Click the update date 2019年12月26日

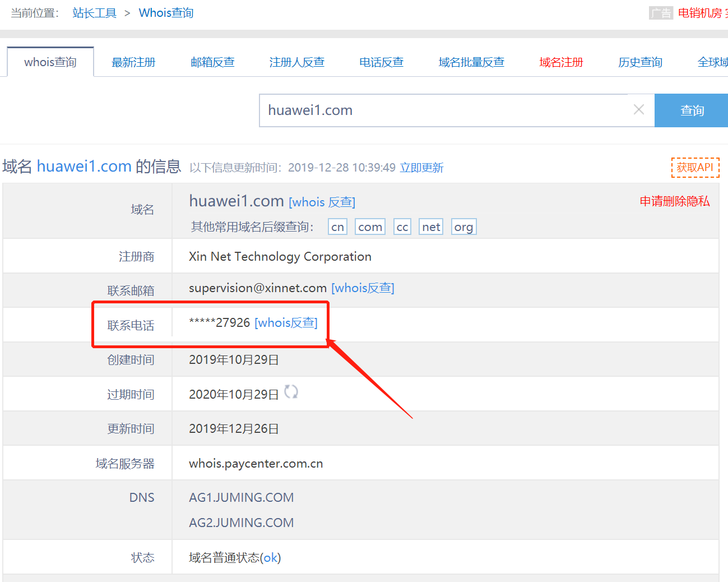(x=234, y=429)
